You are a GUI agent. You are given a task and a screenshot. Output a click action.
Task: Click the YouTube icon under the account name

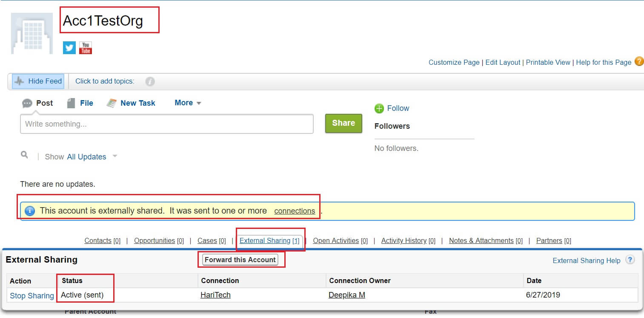point(85,48)
